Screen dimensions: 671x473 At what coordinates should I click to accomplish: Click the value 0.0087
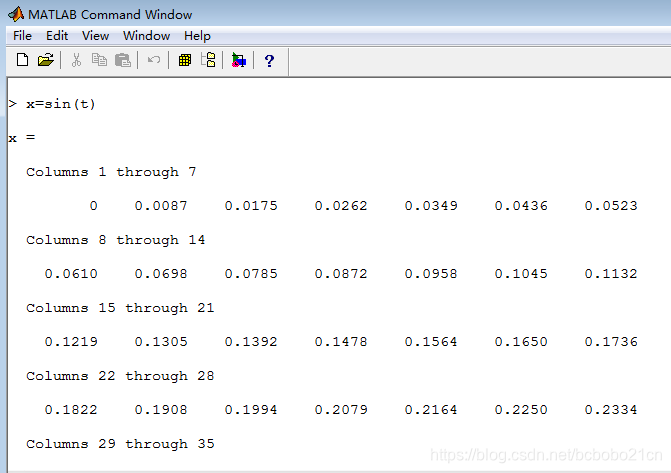click(x=161, y=206)
